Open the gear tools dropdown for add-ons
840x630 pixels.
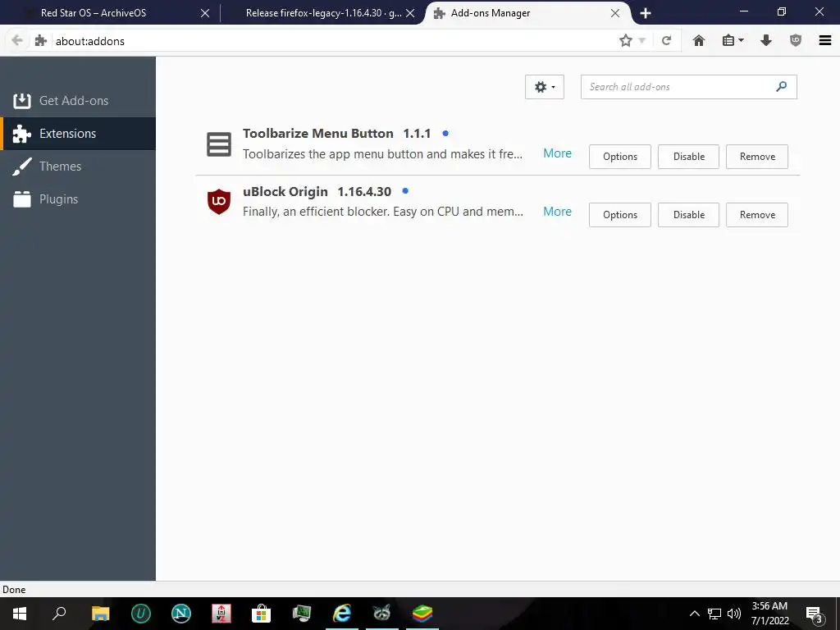click(x=545, y=87)
